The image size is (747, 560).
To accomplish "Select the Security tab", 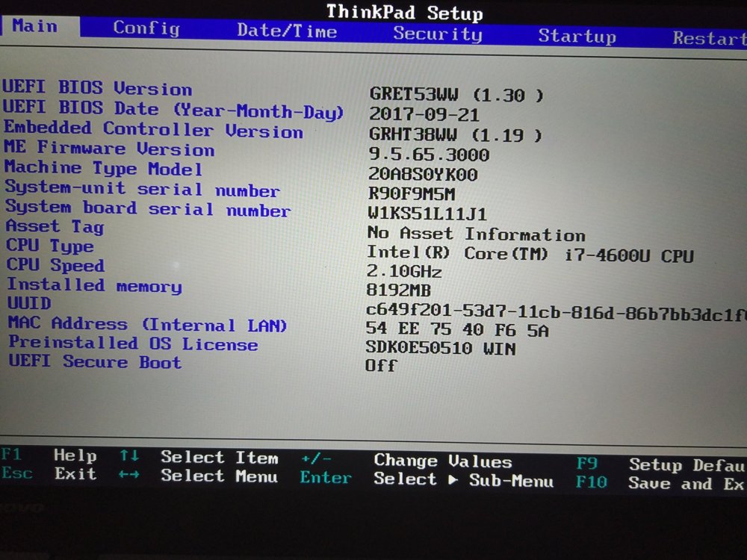I will (x=438, y=34).
